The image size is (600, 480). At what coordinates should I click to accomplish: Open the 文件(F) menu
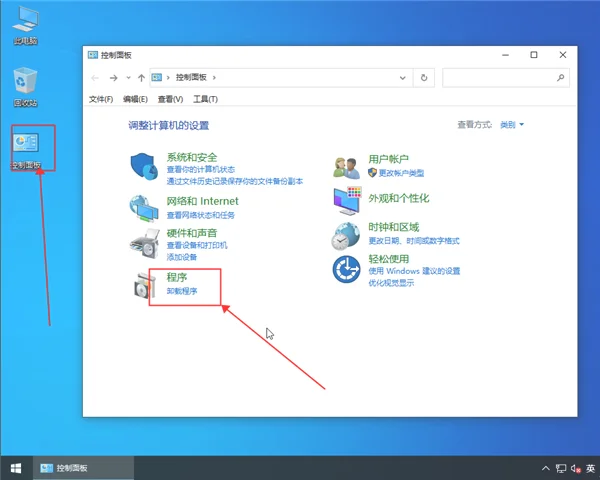[101, 100]
